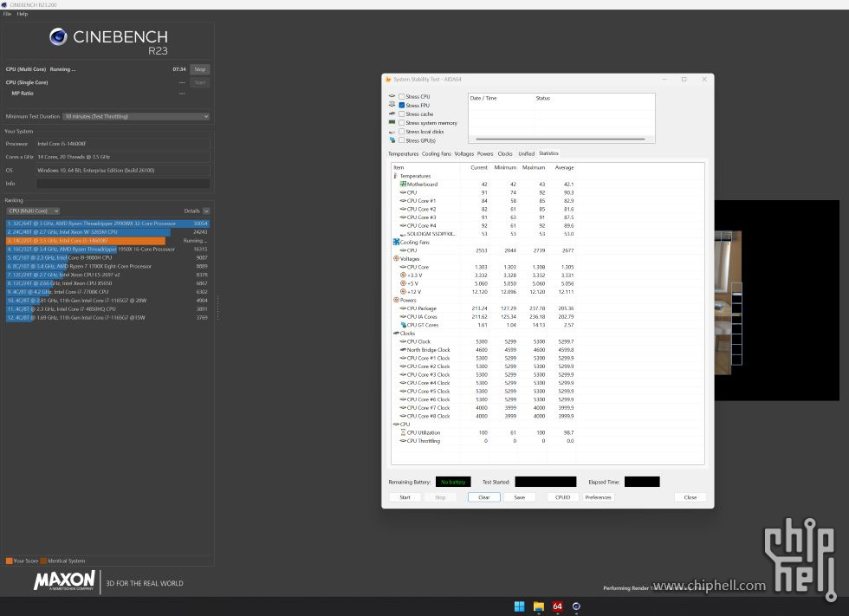Uncheck the Stress FPU checkbox

(x=402, y=105)
